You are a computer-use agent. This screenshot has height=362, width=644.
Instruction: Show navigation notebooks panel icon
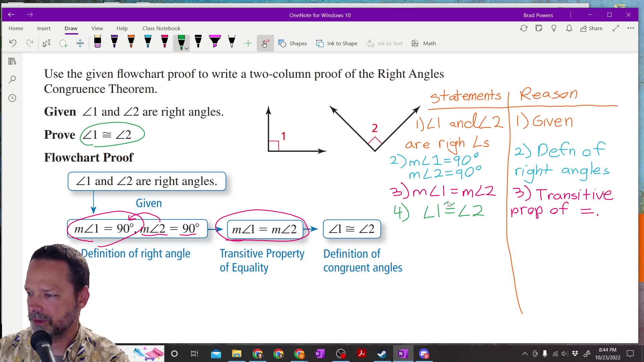click(12, 61)
